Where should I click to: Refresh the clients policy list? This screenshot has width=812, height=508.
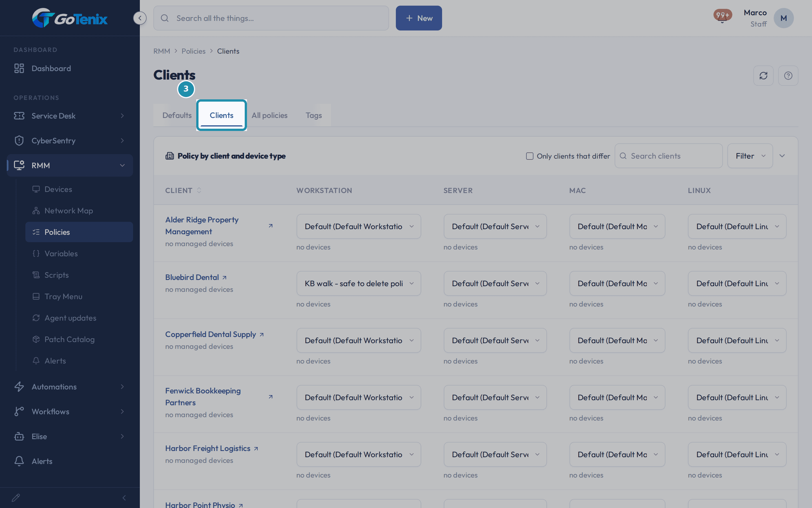(x=763, y=76)
